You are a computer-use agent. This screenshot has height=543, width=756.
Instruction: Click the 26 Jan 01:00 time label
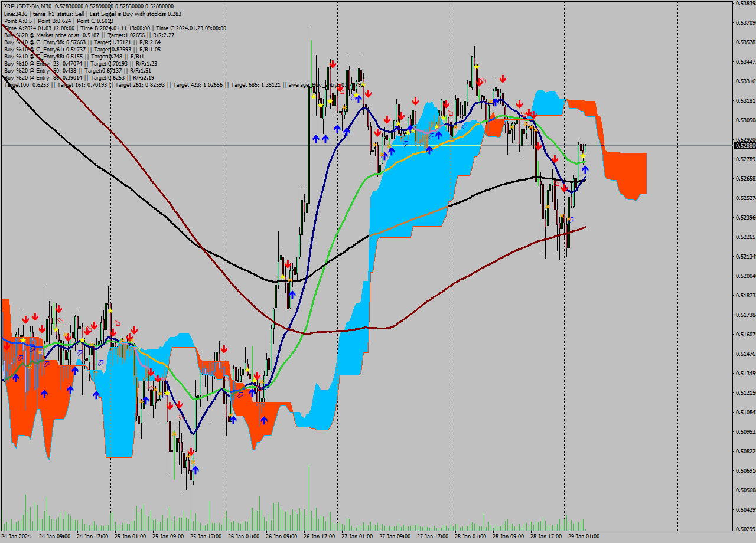click(x=243, y=537)
